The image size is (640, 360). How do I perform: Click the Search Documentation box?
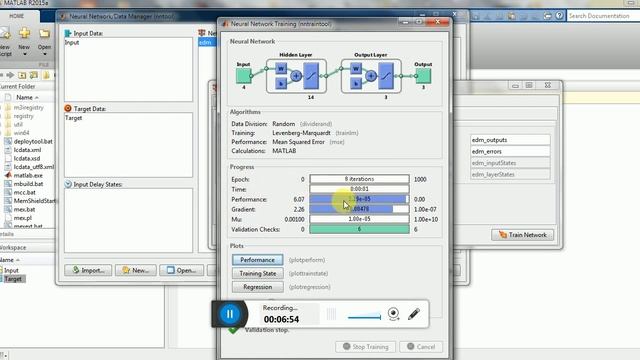(603, 16)
